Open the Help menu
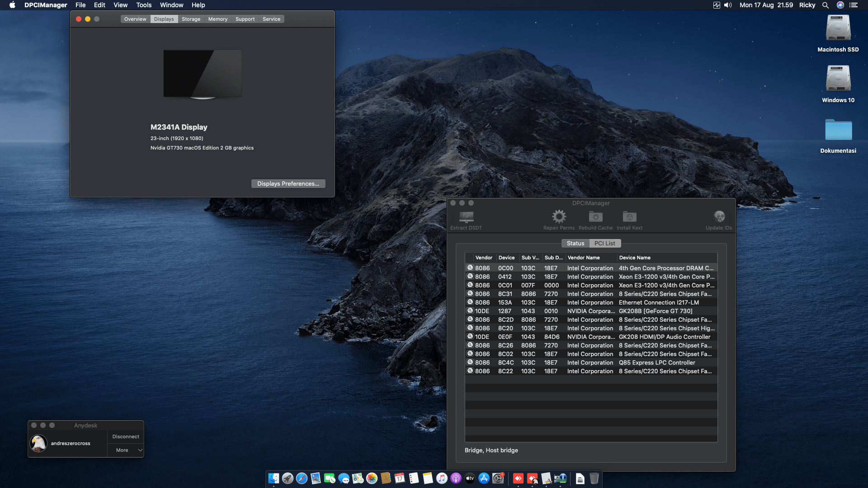 (198, 5)
